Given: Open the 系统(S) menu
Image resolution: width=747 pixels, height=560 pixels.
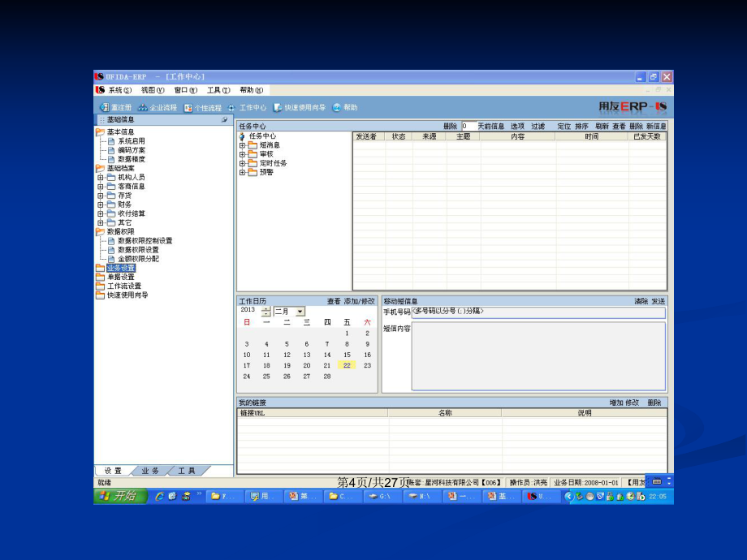Looking at the screenshot, I should coord(119,90).
